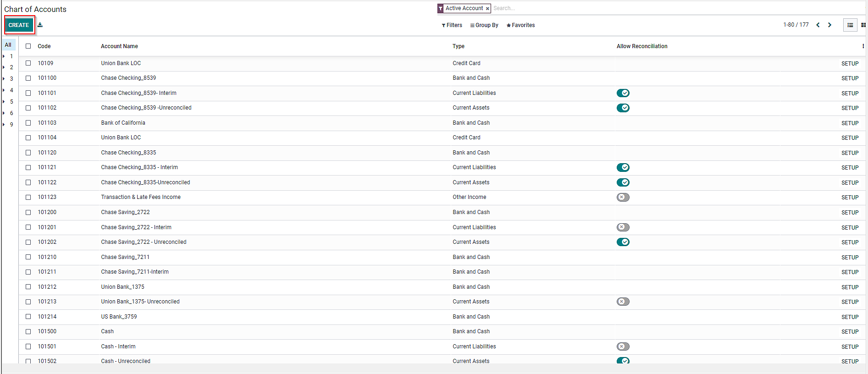The image size is (868, 374).
Task: Open optional columns menu icon
Action: click(x=863, y=46)
